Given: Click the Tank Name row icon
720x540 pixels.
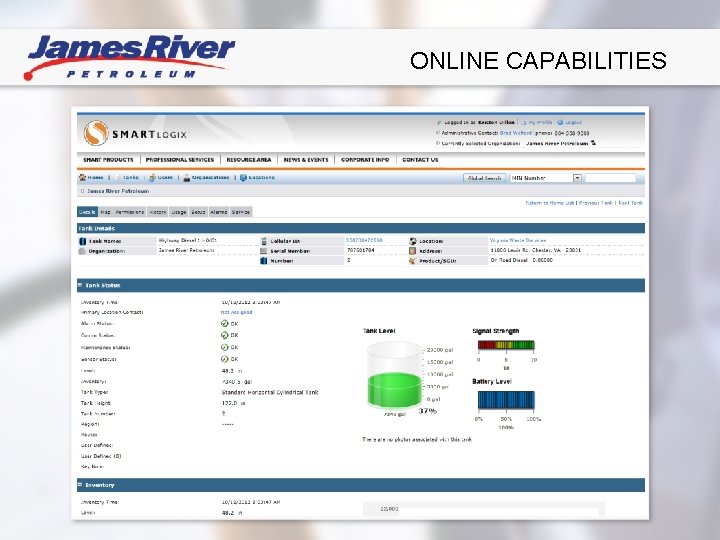Looking at the screenshot, I should point(83,241).
